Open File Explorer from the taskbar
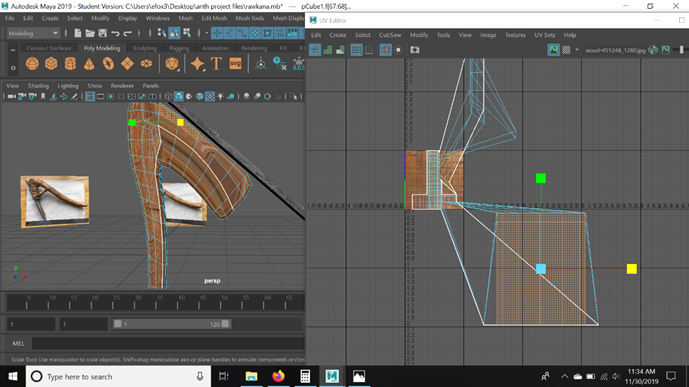 (x=251, y=376)
